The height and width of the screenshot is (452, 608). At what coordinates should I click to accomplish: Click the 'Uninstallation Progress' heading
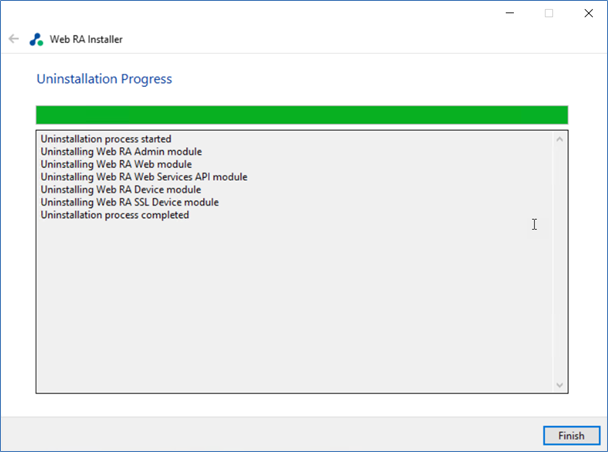(x=104, y=79)
